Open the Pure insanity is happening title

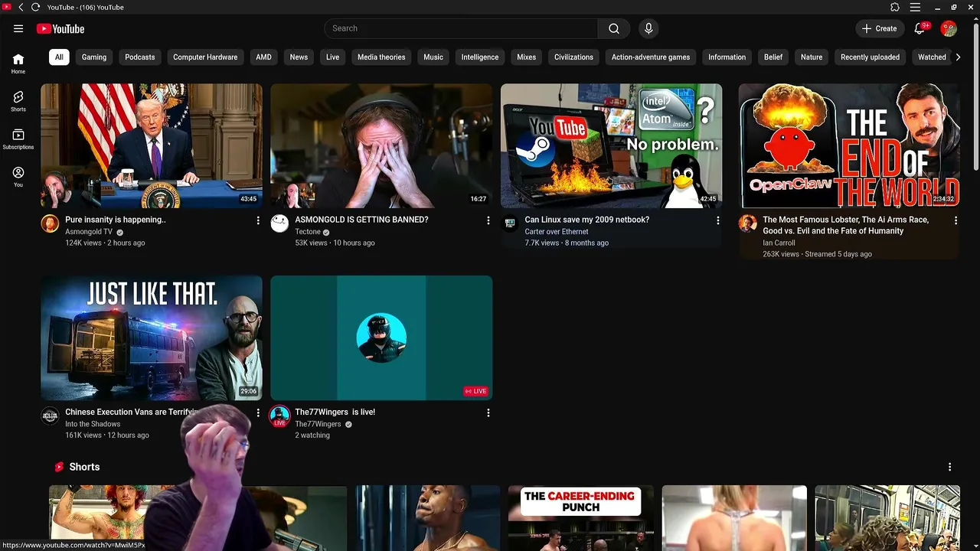pos(116,220)
